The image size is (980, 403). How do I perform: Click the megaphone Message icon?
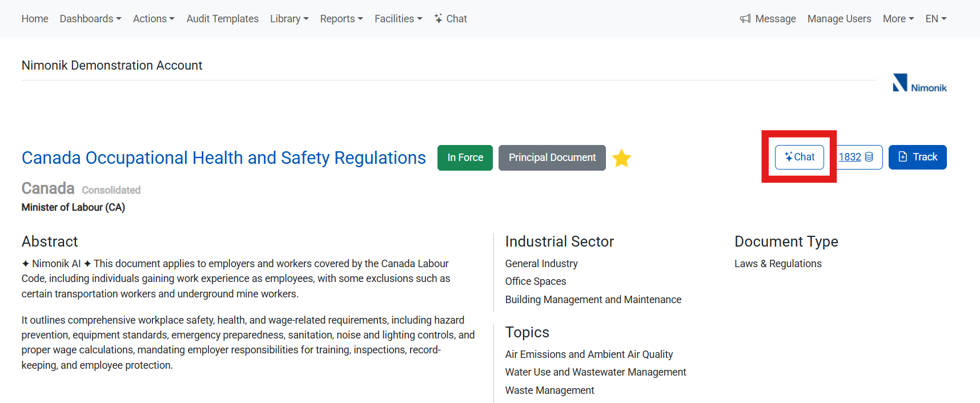click(745, 19)
